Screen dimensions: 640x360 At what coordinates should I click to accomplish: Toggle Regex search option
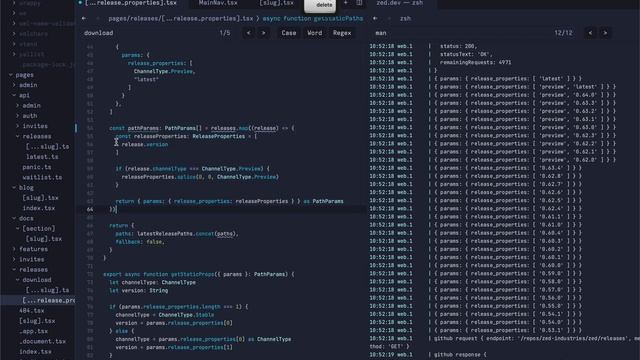342,33
